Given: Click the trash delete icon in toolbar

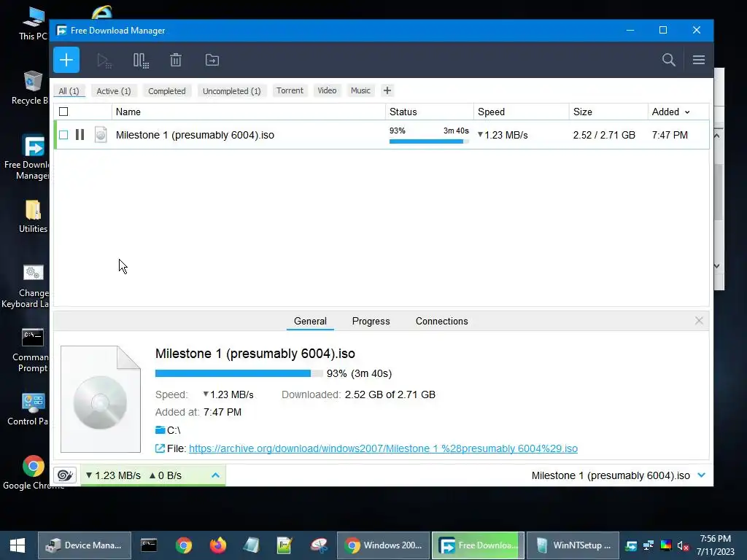Looking at the screenshot, I should [x=176, y=60].
